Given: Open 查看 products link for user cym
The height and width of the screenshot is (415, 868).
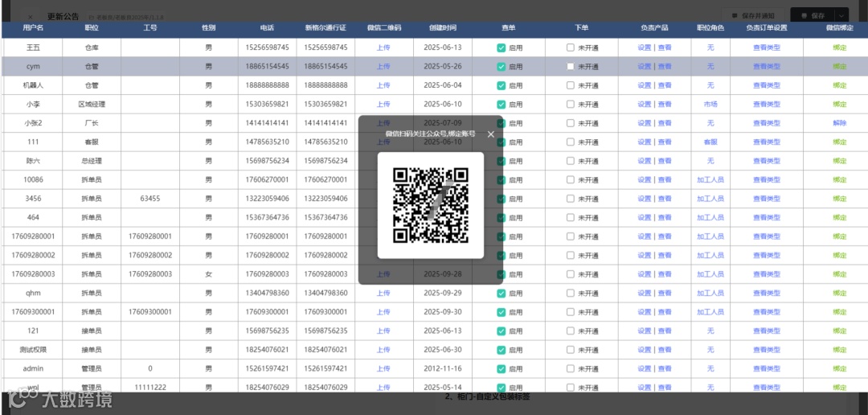Looking at the screenshot, I should pyautogui.click(x=665, y=67).
